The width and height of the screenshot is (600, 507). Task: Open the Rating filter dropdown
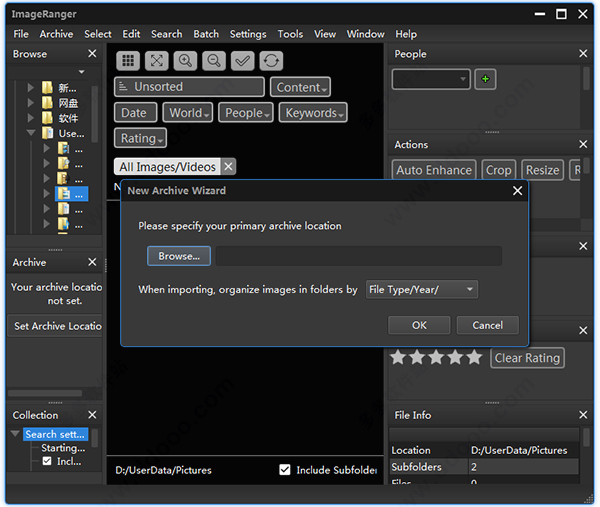point(140,138)
